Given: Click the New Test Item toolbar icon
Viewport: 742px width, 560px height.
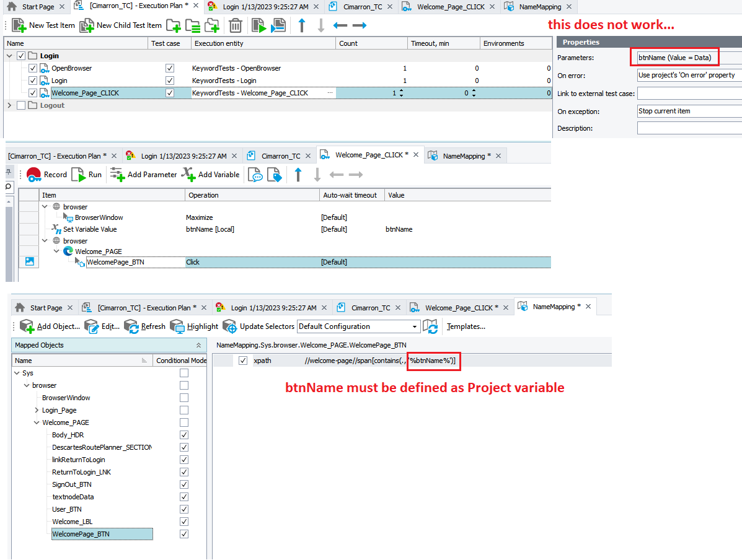Looking at the screenshot, I should (19, 25).
